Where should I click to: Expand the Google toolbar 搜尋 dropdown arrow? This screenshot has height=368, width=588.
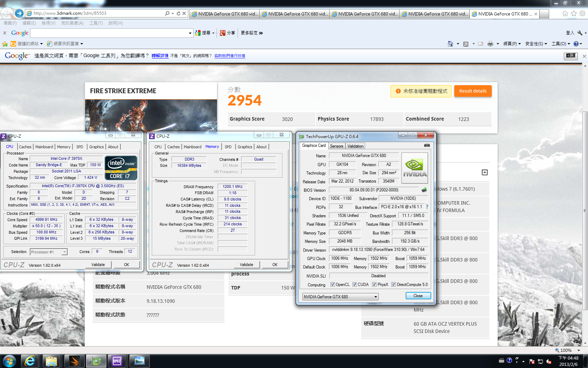click(x=213, y=33)
